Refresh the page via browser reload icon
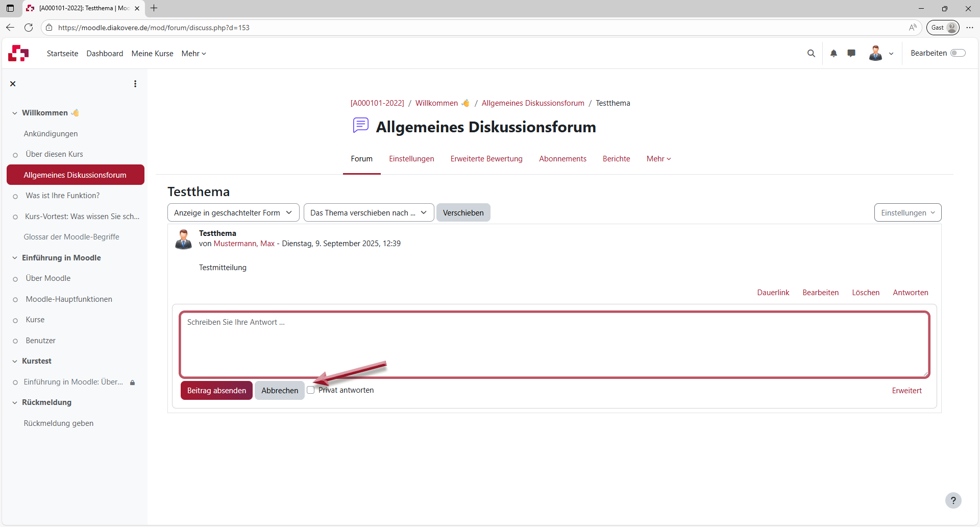This screenshot has height=527, width=980. click(29, 28)
